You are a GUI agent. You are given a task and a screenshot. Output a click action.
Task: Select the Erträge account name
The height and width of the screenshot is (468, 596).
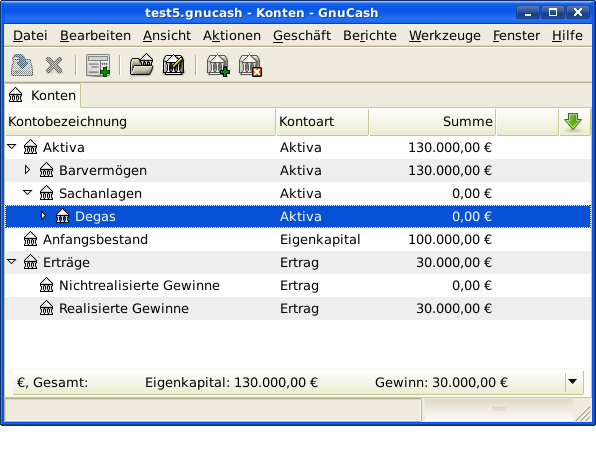66,263
